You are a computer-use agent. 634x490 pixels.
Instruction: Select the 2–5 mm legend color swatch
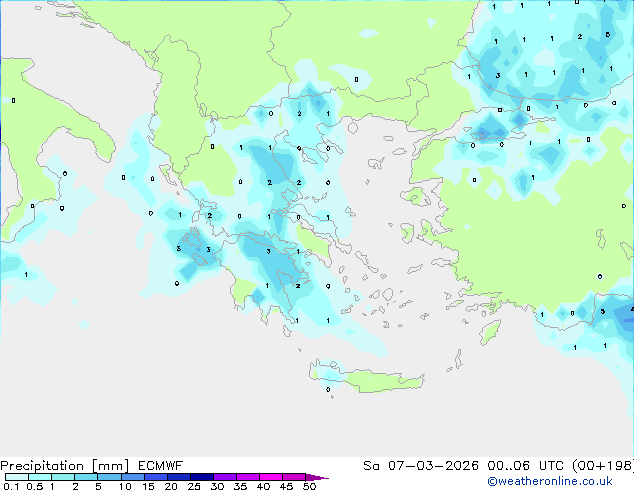click(x=86, y=477)
